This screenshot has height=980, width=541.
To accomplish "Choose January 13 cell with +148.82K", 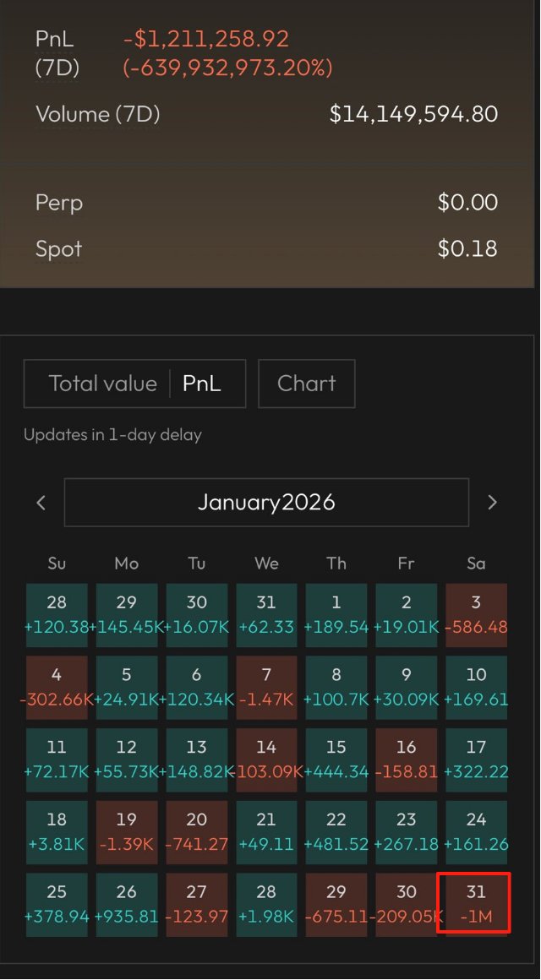I will [x=197, y=759].
